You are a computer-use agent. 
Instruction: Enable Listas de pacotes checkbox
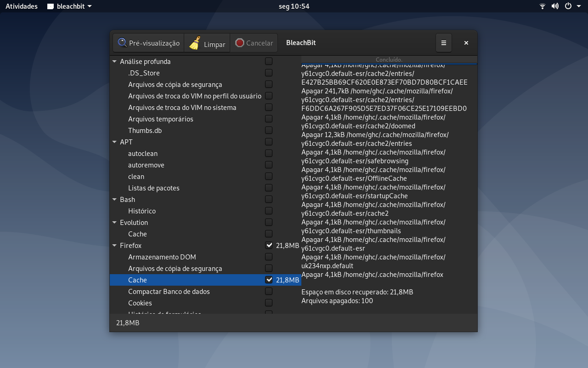[269, 188]
